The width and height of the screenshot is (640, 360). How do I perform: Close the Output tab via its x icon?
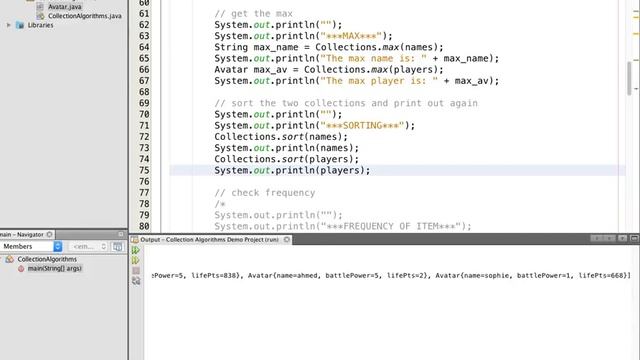click(x=287, y=240)
